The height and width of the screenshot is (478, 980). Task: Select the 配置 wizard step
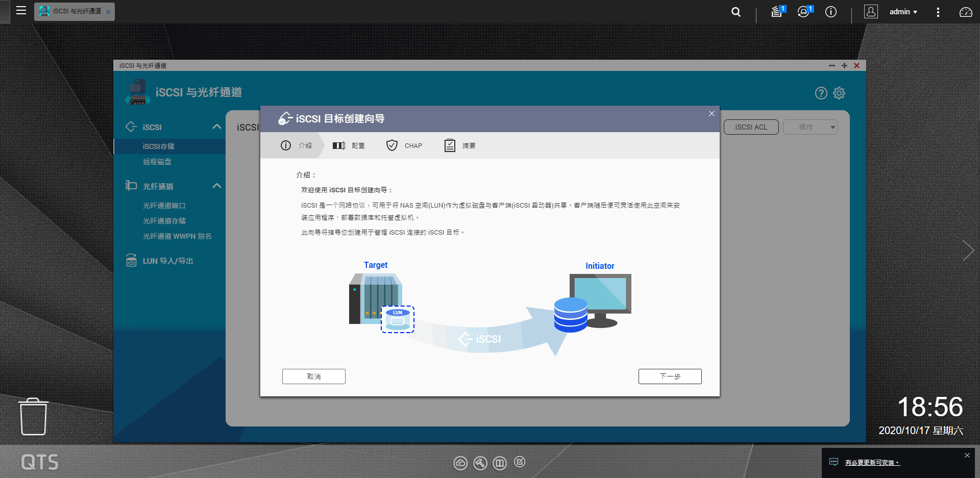[x=349, y=145]
